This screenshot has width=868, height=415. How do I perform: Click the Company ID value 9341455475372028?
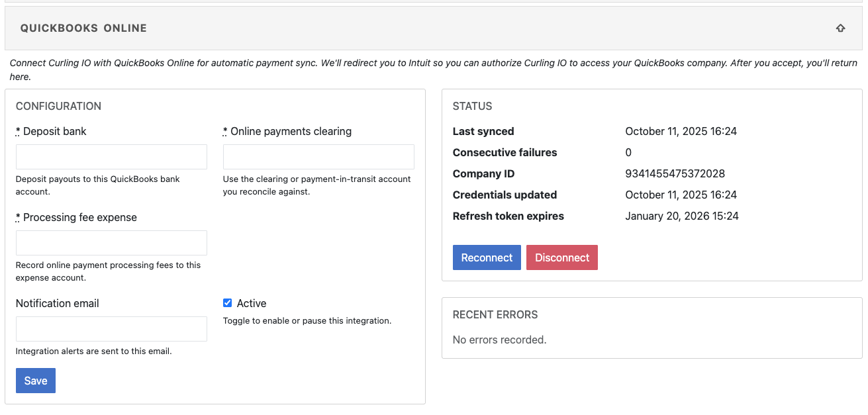click(675, 173)
